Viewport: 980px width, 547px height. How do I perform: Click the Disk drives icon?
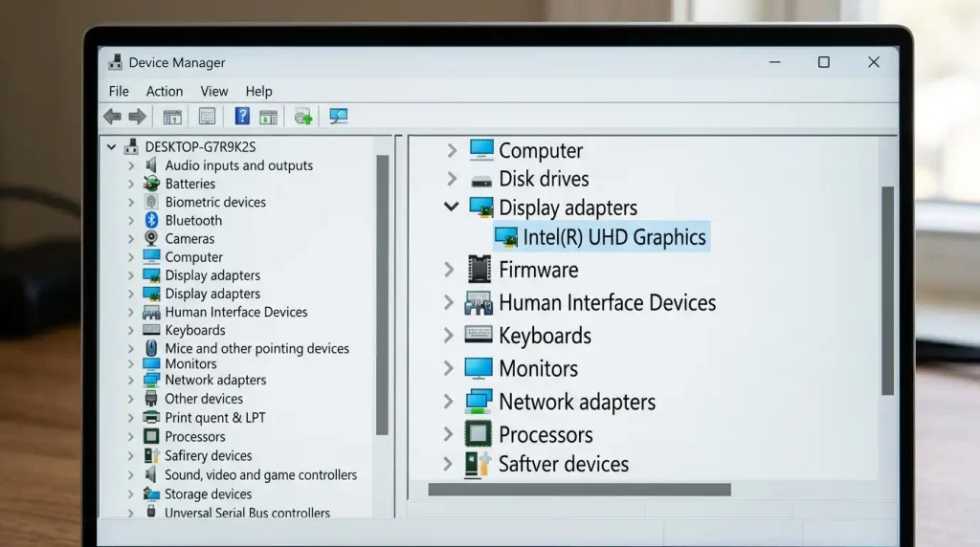(481, 181)
